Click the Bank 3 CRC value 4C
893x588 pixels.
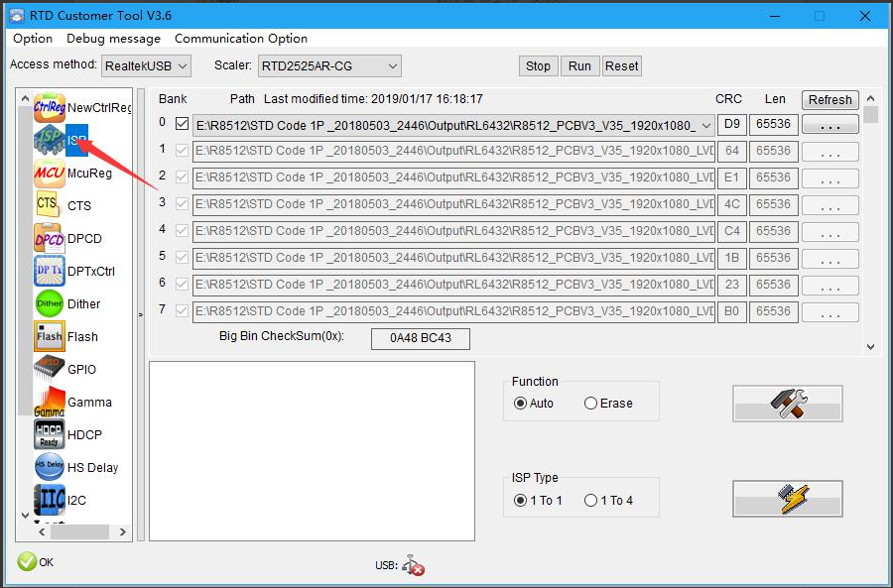point(732,204)
